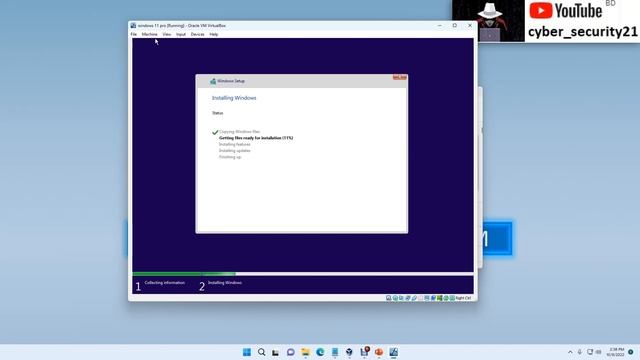640x360 pixels.
Task: Click the green display indicator in VirtualBox status bar
Action: click(439, 298)
